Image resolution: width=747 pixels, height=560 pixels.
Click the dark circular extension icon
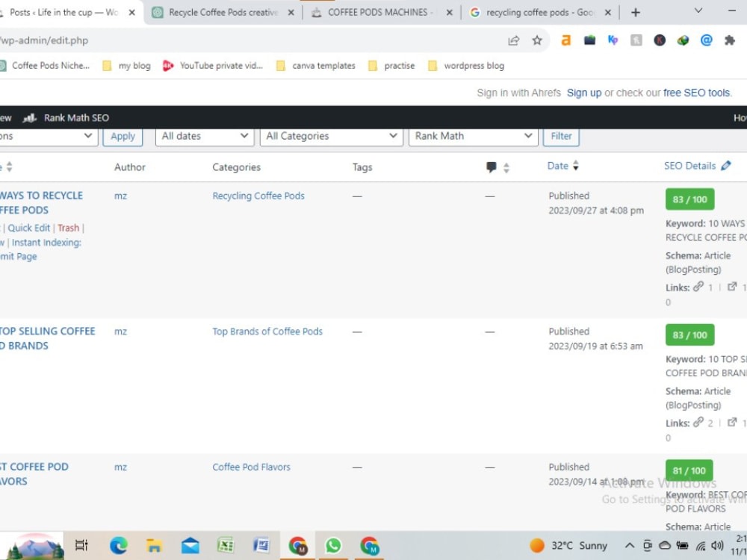pos(660,40)
